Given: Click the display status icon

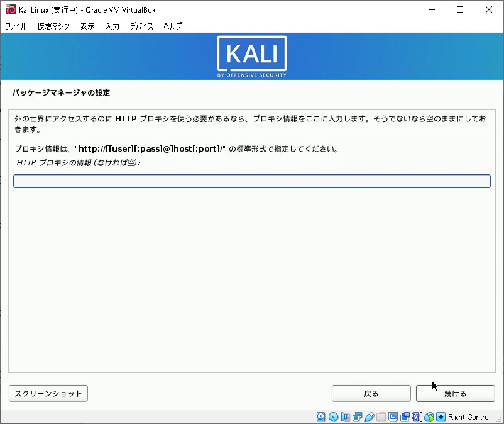Looking at the screenshot, I should point(393,417).
